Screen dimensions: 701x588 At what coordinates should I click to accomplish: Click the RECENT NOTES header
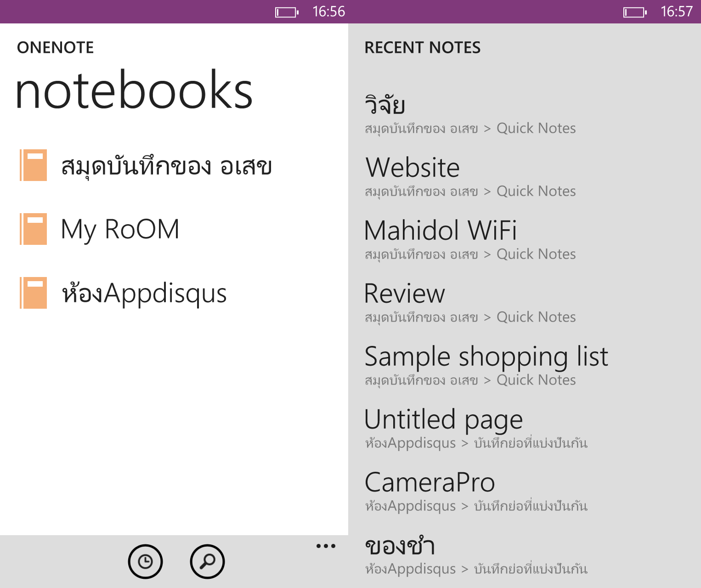(x=422, y=47)
